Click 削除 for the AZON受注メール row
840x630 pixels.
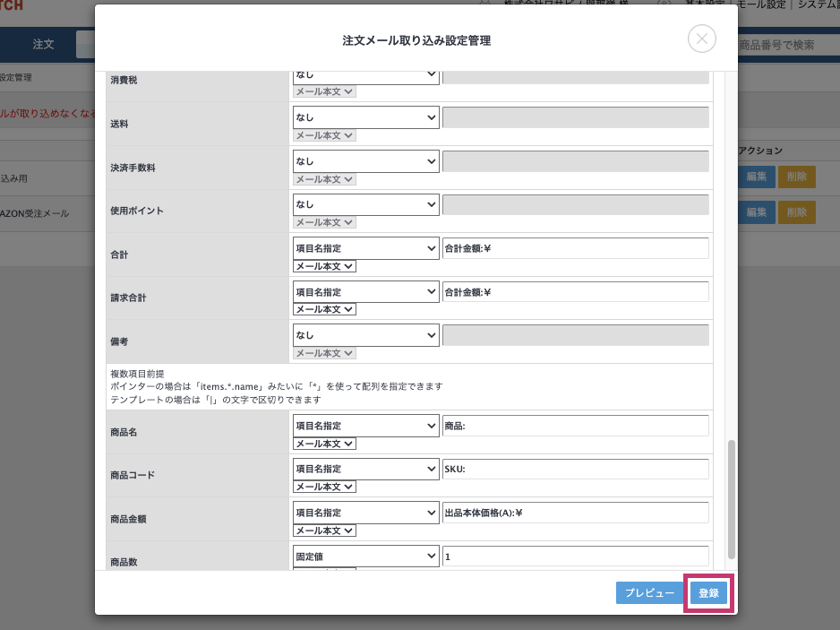click(x=797, y=212)
